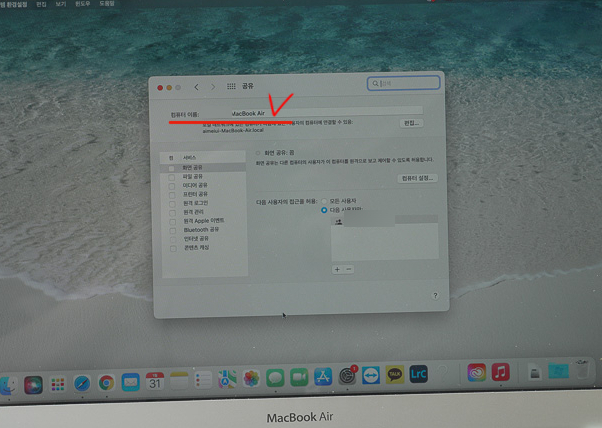Launch Maps from the Dock
Screen dimensions: 602x428
[x=227, y=379]
